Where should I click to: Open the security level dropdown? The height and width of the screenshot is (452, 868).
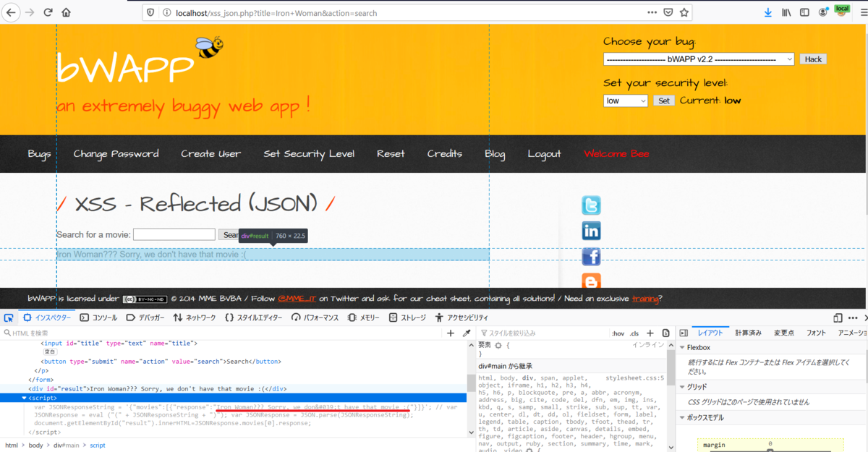pos(626,101)
